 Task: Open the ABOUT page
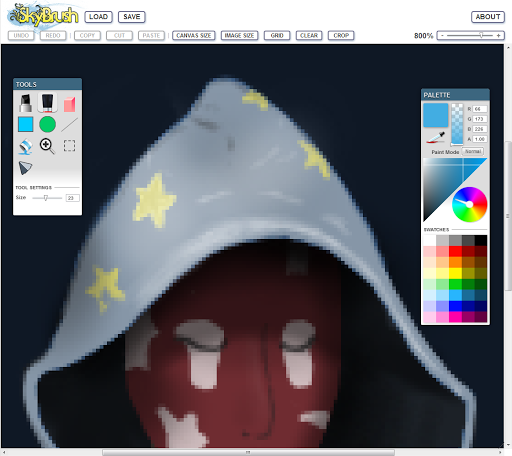tap(488, 17)
